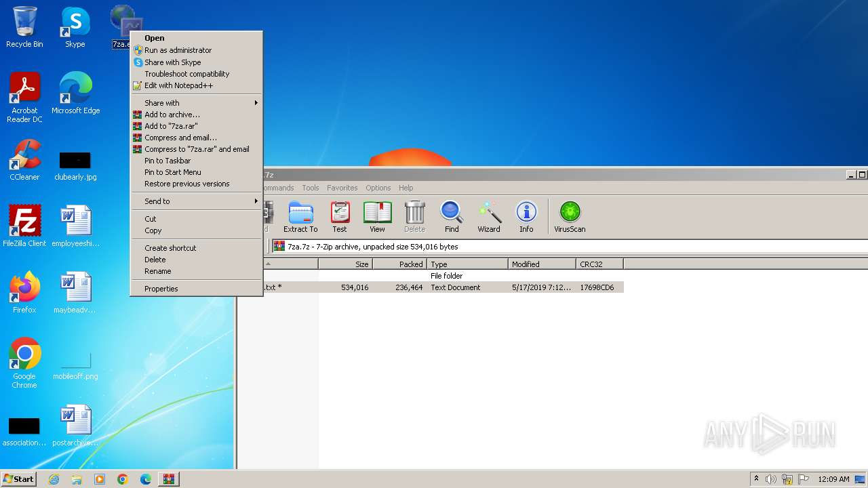The height and width of the screenshot is (488, 868).
Task: Click the Find magnifier icon
Action: tap(452, 217)
